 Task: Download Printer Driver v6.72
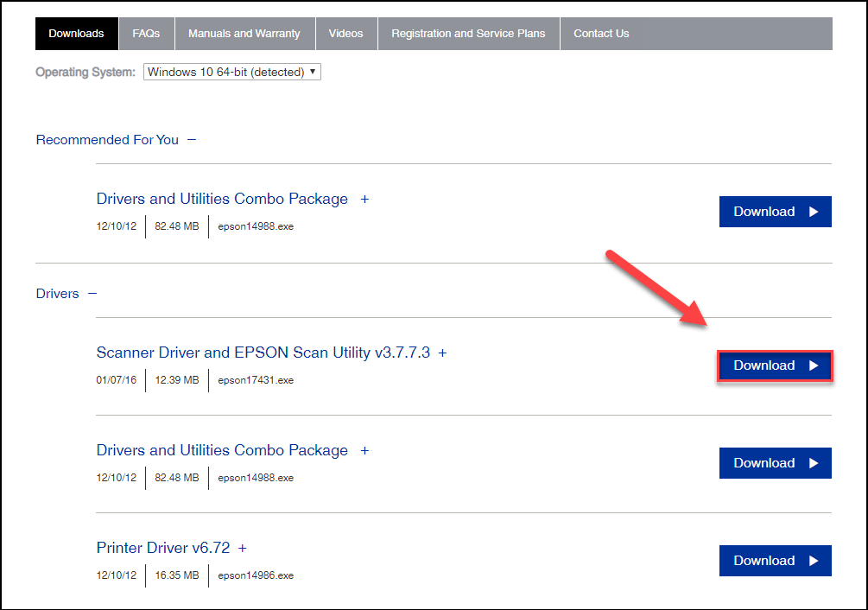[775, 561]
